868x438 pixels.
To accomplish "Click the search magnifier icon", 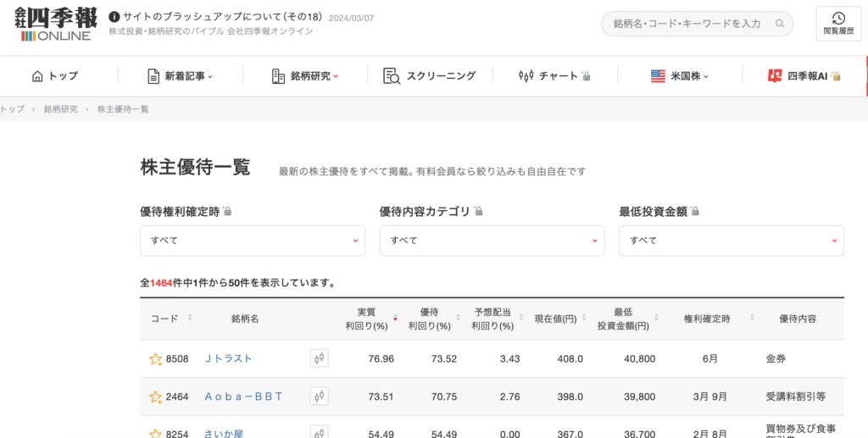I will click(x=779, y=24).
